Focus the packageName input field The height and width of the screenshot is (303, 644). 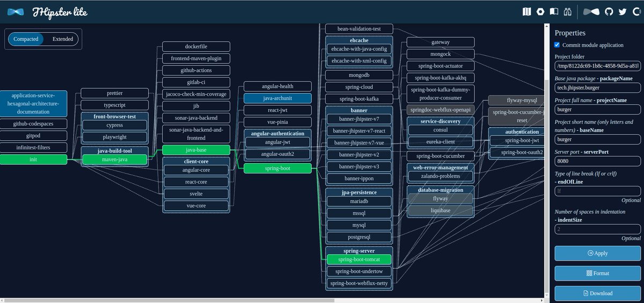coord(597,88)
